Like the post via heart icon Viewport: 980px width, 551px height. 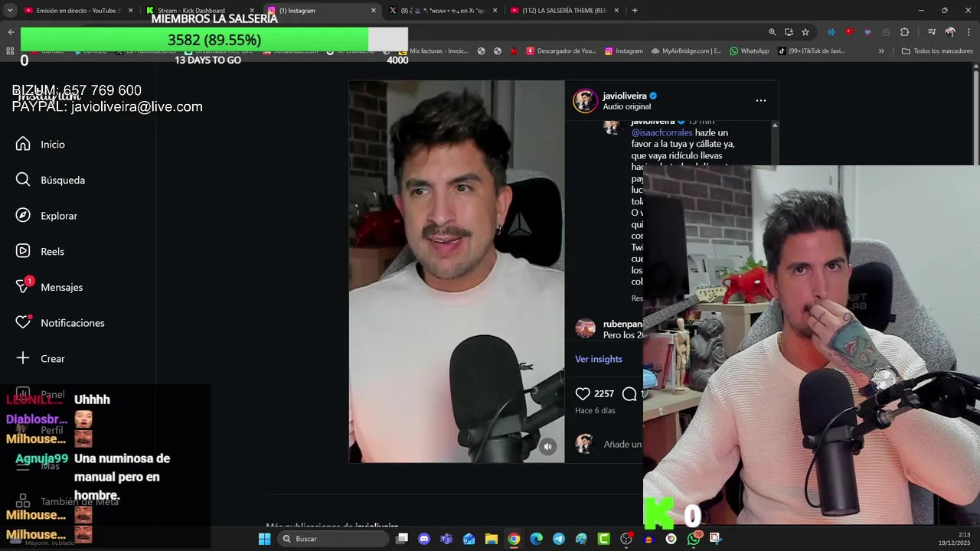583,393
